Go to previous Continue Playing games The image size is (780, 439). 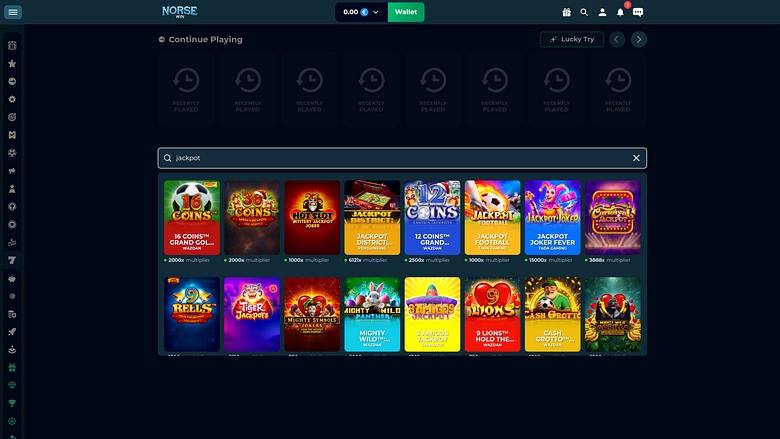[x=617, y=39]
